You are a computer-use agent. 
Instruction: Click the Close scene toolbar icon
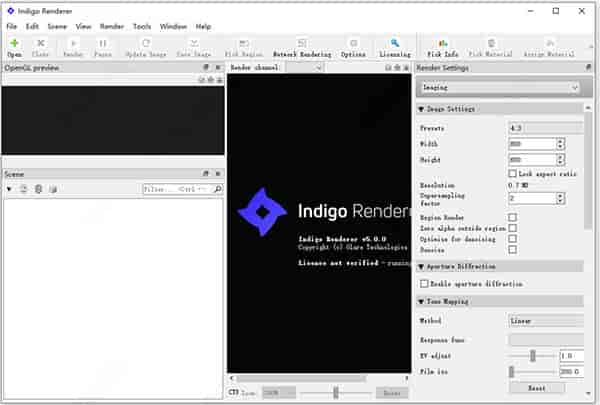click(42, 46)
